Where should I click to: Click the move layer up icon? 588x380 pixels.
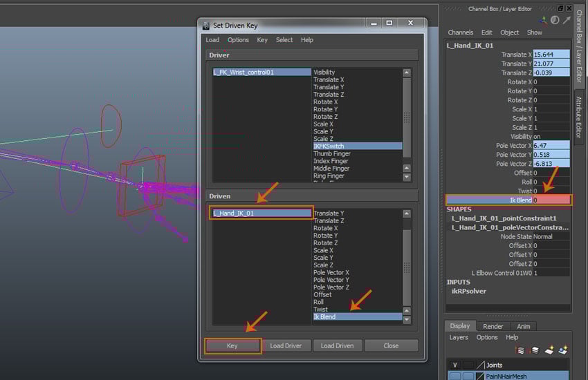tap(520, 350)
